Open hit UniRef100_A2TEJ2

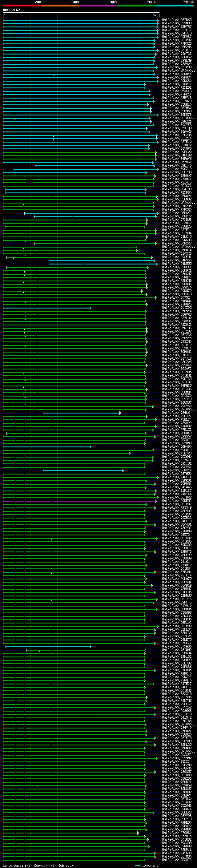(x=177, y=30)
